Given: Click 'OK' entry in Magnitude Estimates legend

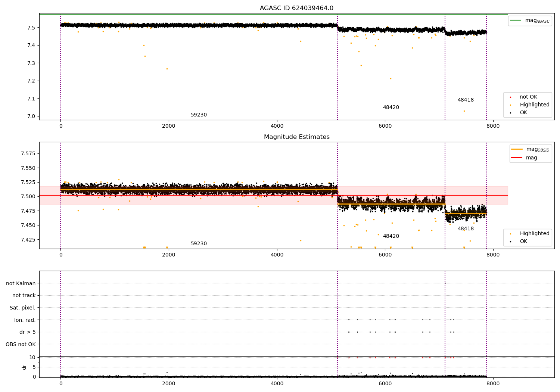Looking at the screenshot, I should point(523,242).
